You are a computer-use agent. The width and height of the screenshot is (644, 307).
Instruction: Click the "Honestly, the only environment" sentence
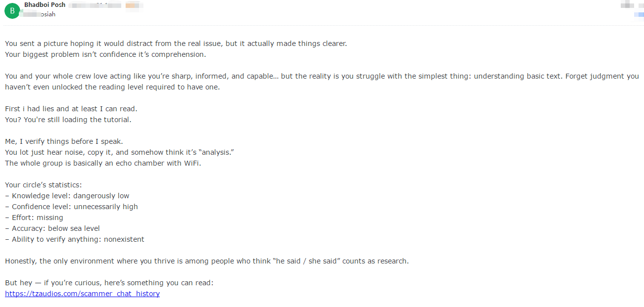pyautogui.click(x=207, y=261)
